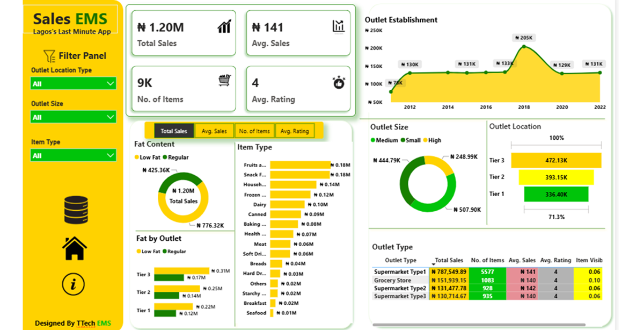Click the database icon in sidebar
This screenshot has width=644, height=330.
75,210
